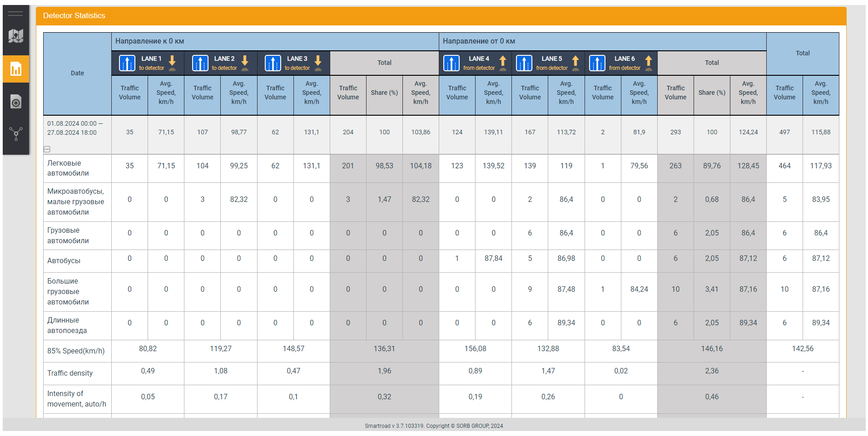Viewport: 868px width, 436px height.
Task: Click the 156,08 Lane 4 85% speed value
Action: (x=476, y=349)
